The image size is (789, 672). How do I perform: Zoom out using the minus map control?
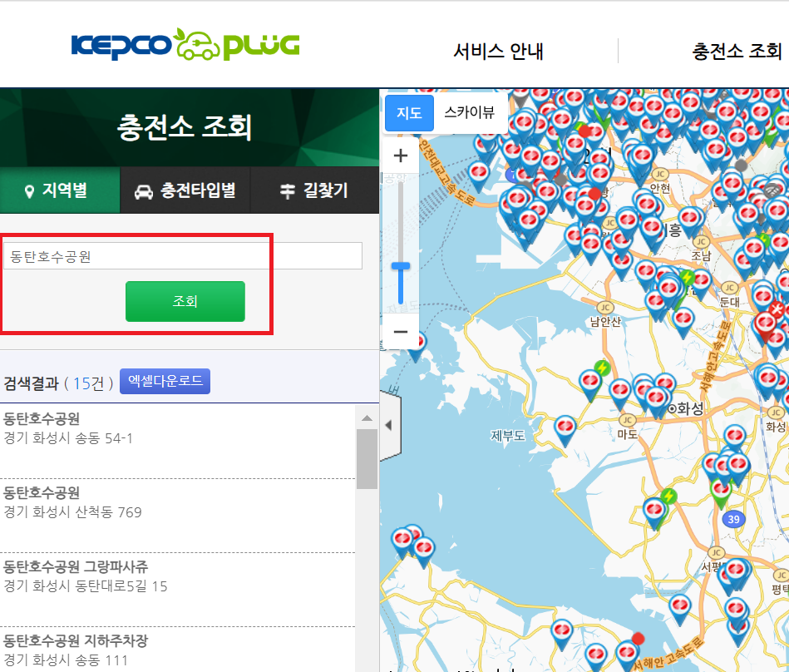400,332
